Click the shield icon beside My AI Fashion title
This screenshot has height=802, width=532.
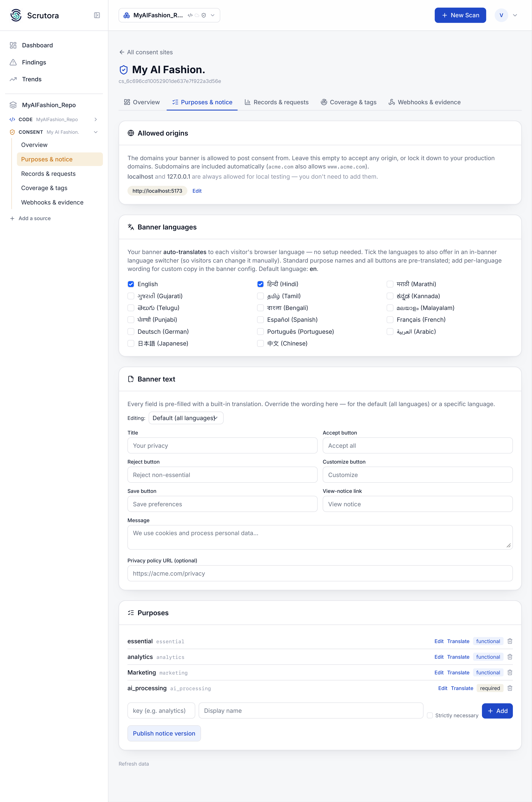coord(124,70)
